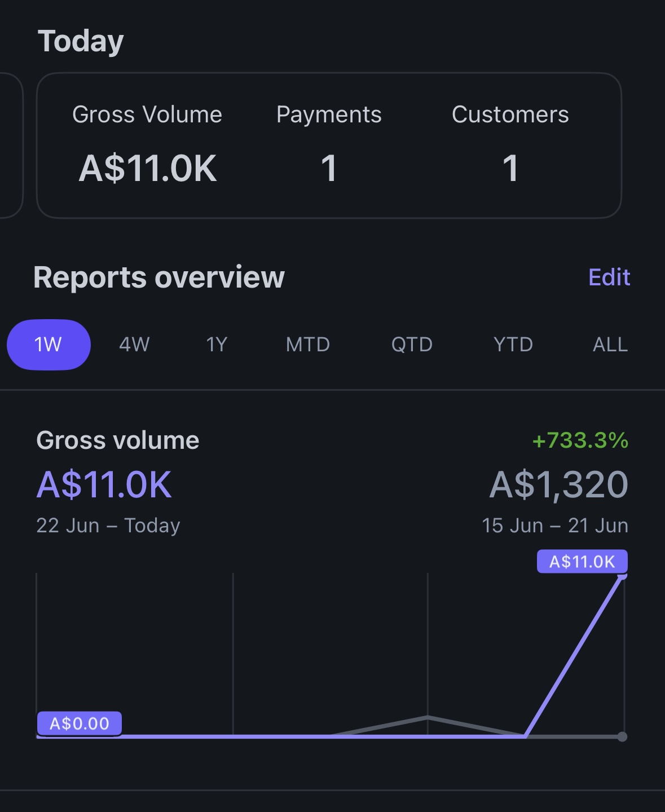The height and width of the screenshot is (812, 665).
Task: Tap the A$11.0K chart tooltip label
Action: [582, 562]
